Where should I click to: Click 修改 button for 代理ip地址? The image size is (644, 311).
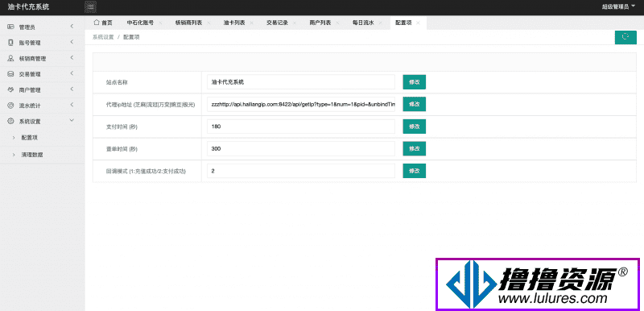(x=414, y=105)
